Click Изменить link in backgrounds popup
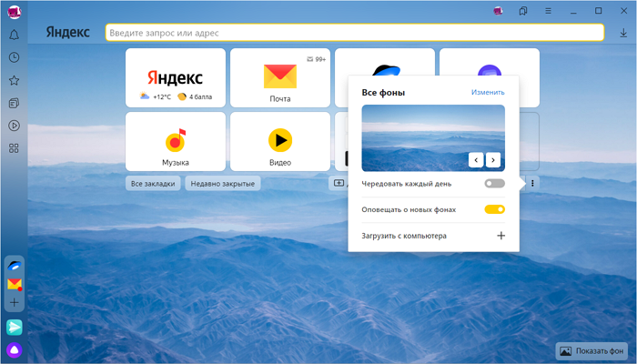 pyautogui.click(x=488, y=92)
